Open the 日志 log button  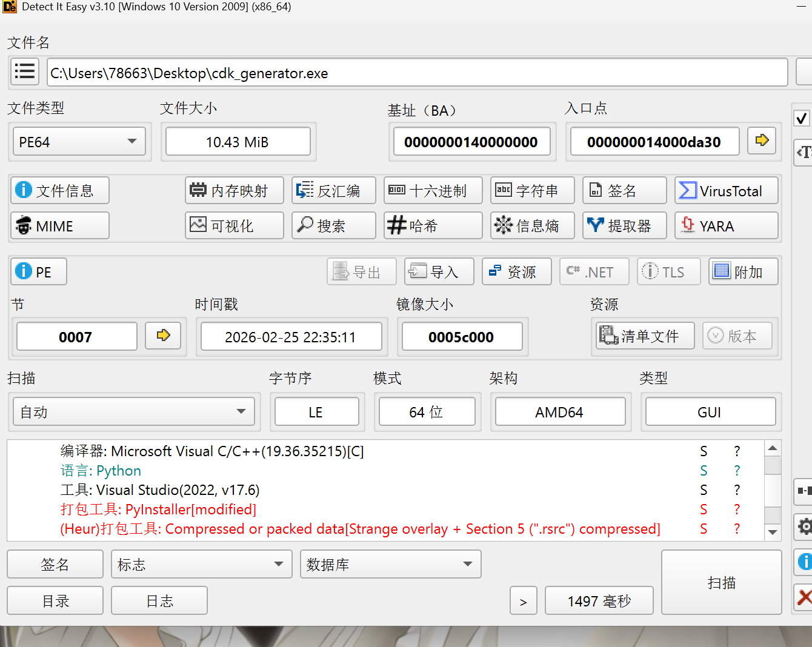[x=159, y=600]
